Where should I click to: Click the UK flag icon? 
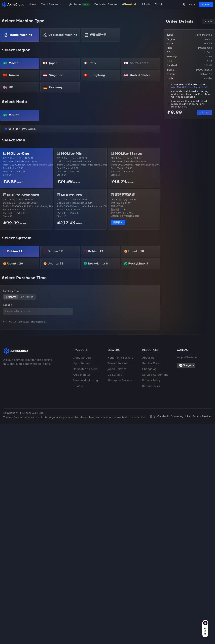point(5,87)
